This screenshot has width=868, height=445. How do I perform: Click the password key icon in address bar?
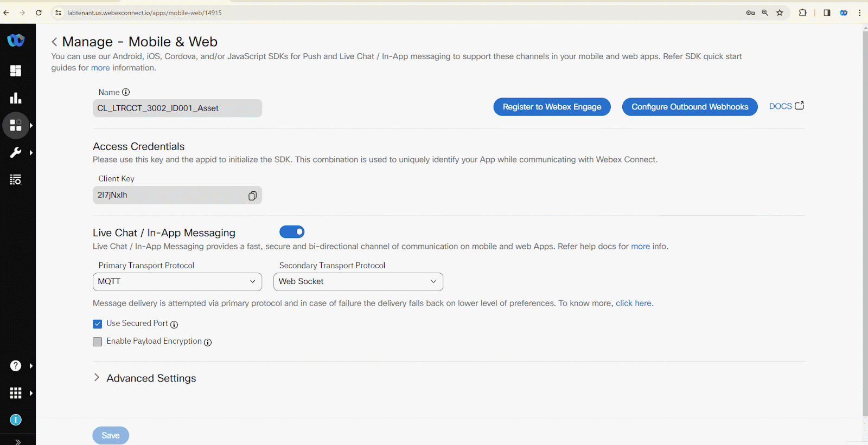750,12
